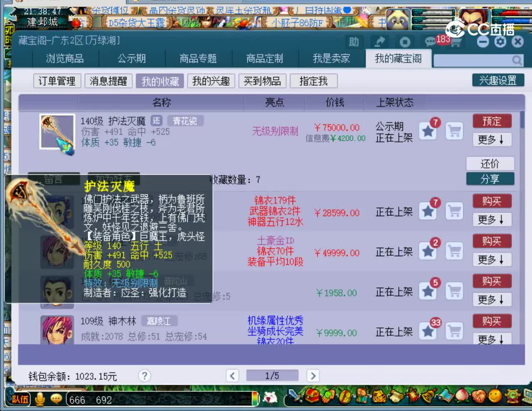The width and height of the screenshot is (532, 411).
Task: Expand 更多 menu for the ￥9999.00 listing
Action: pos(492,339)
